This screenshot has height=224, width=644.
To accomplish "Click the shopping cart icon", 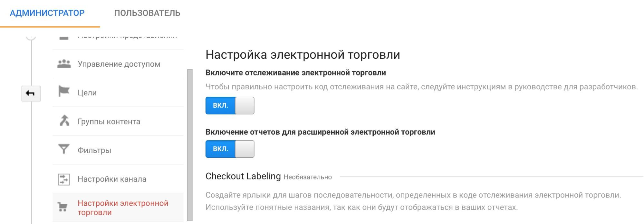I will point(62,207).
